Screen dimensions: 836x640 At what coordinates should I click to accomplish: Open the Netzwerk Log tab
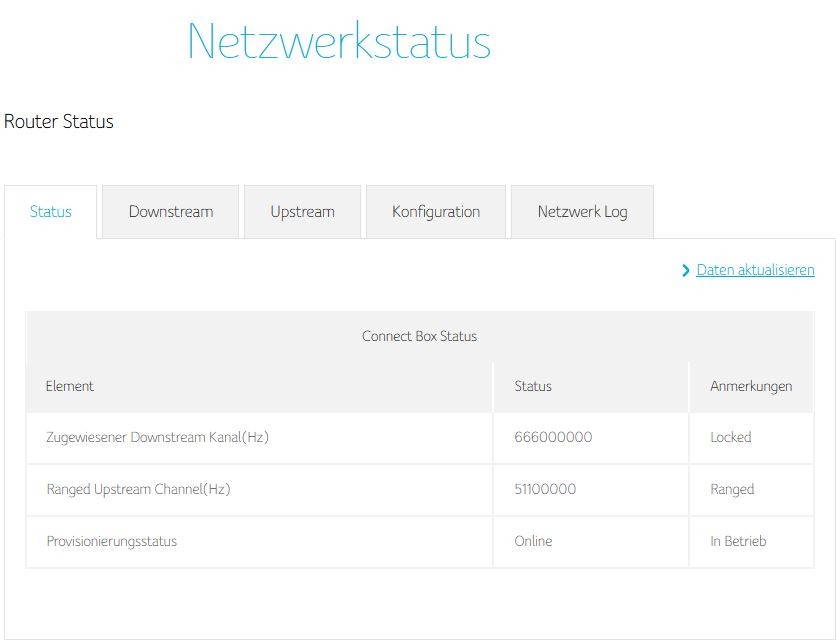[582, 212]
